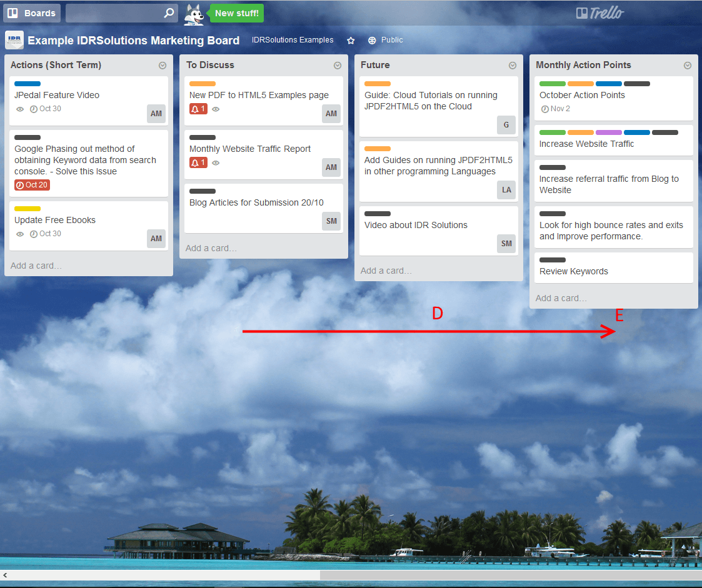
Task: Toggle the watch eye on Update Free Ebooks
Action: [x=20, y=234]
